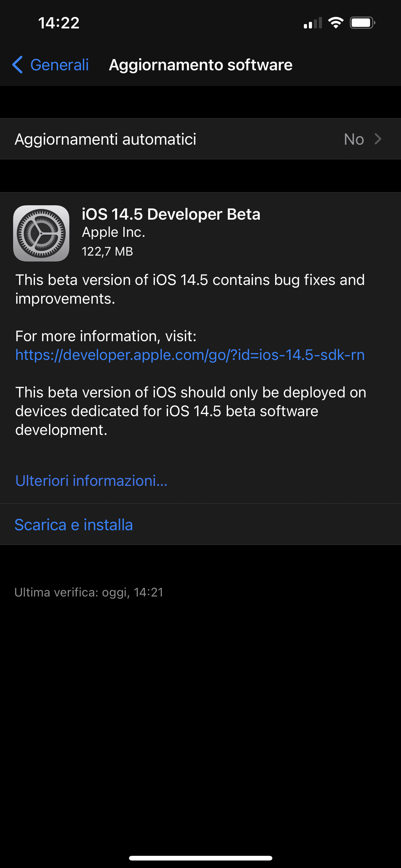Tap the battery status icon

(362, 23)
